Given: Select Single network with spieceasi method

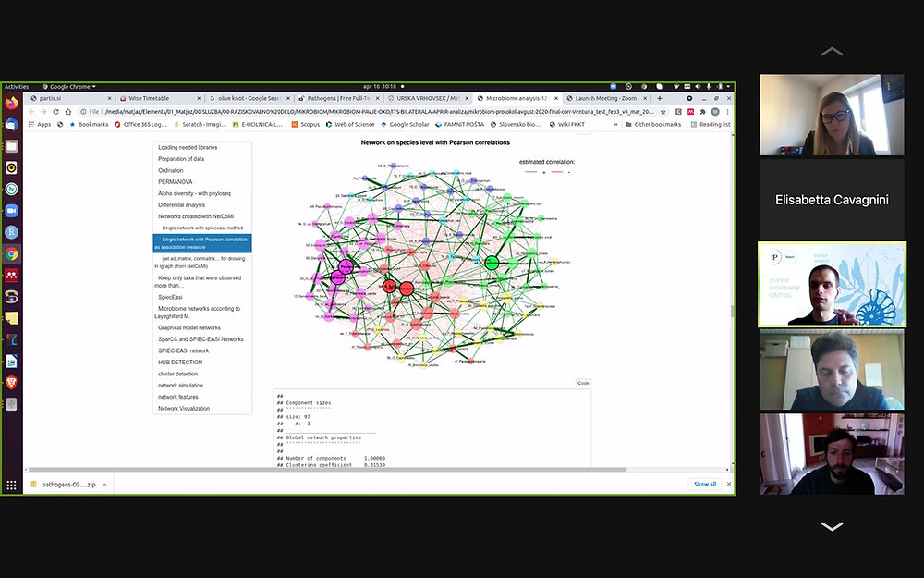Looking at the screenshot, I should tap(202, 228).
